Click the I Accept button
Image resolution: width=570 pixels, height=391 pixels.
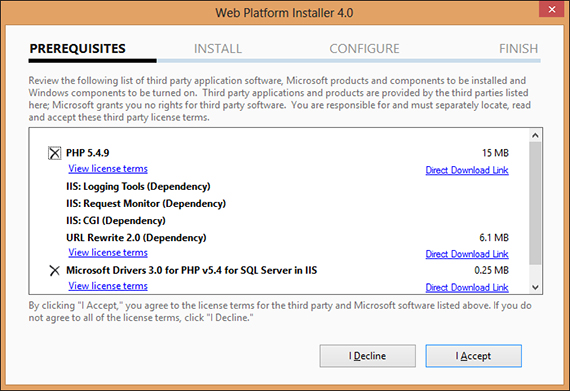pos(473,356)
